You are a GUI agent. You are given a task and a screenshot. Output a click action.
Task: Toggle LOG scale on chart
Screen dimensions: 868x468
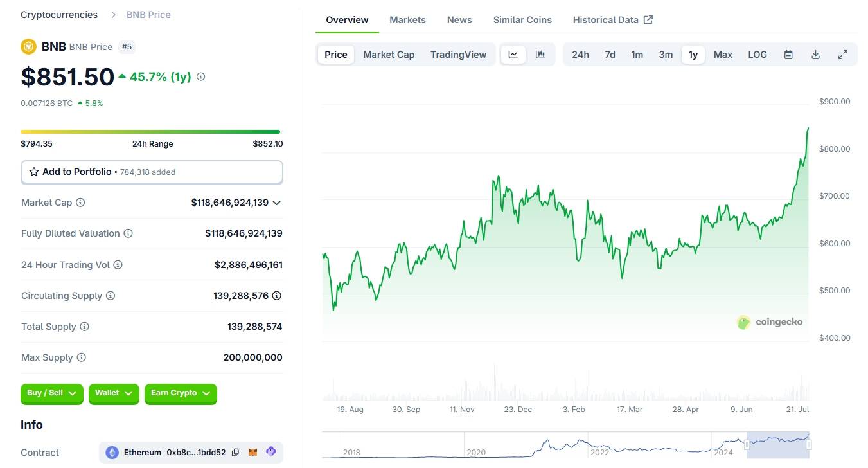click(757, 55)
